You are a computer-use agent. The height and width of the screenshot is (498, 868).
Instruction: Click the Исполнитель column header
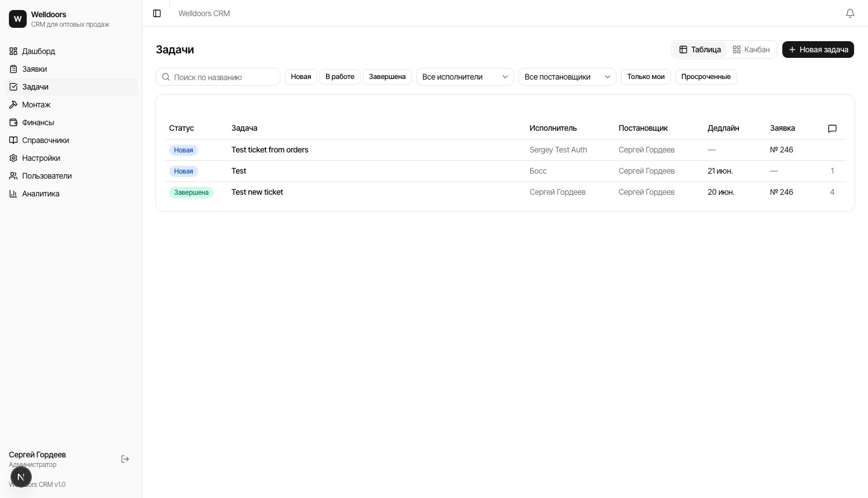[553, 128]
